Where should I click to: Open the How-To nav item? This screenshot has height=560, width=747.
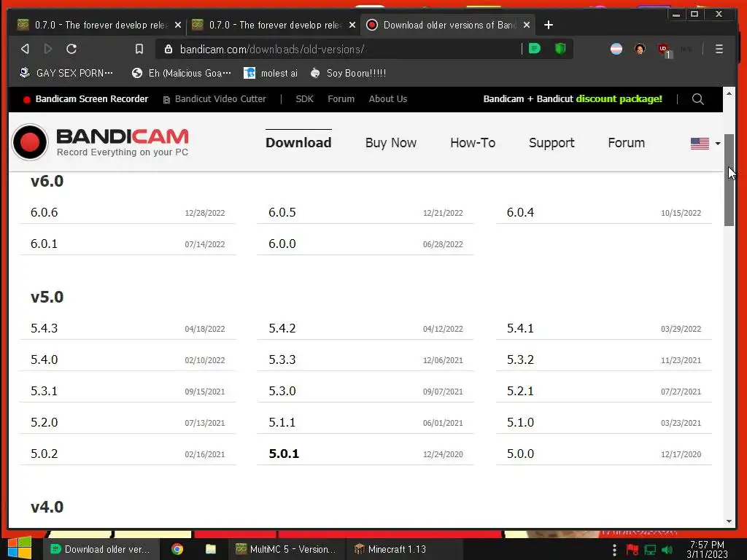click(x=473, y=142)
